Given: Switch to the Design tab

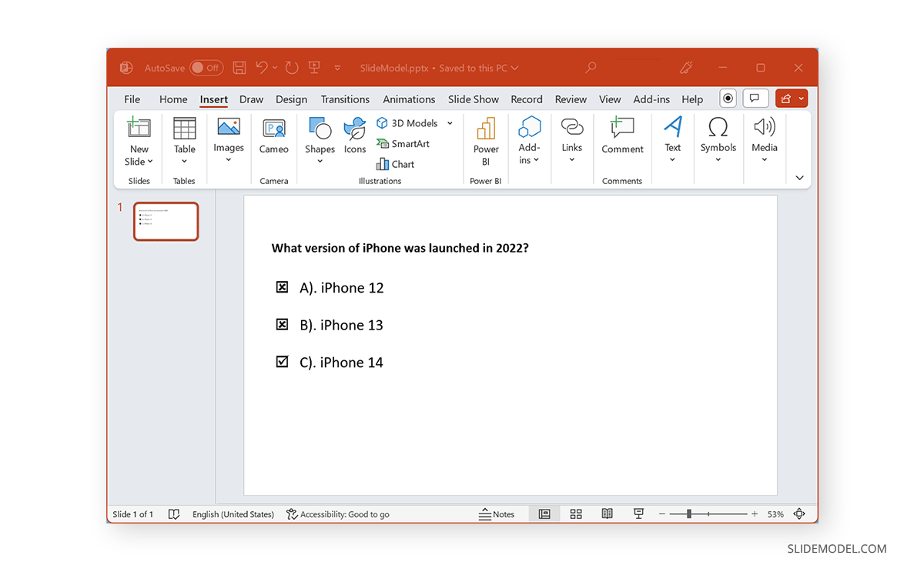Looking at the screenshot, I should (x=291, y=99).
